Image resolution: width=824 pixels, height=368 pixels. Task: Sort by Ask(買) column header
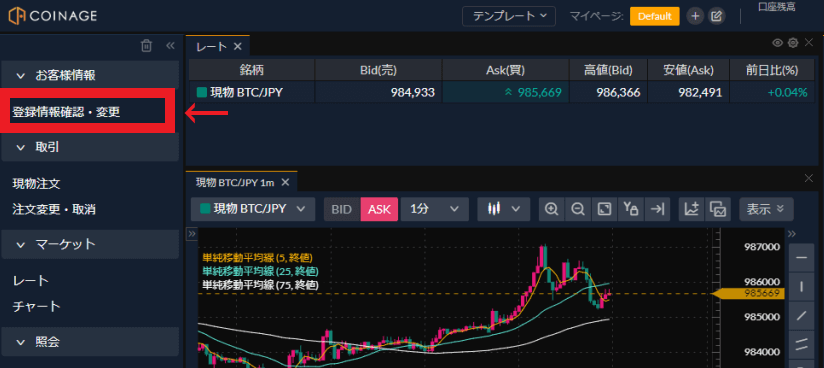pos(506,70)
